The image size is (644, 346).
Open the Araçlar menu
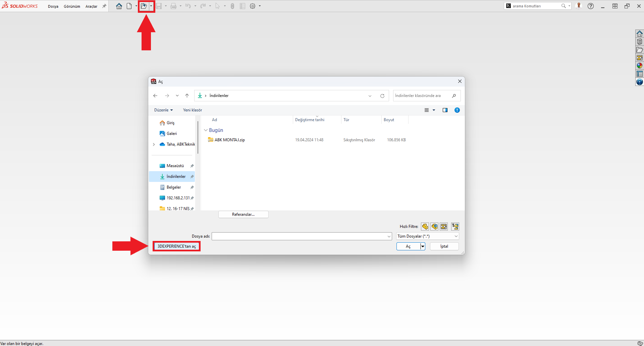(91, 6)
